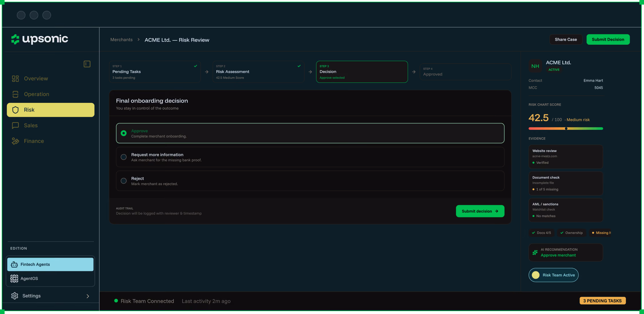Click the 3 PENDING TASKS badge

coord(603,301)
